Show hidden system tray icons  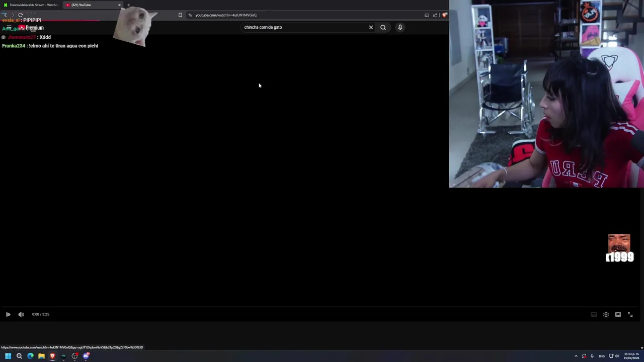coord(576,356)
